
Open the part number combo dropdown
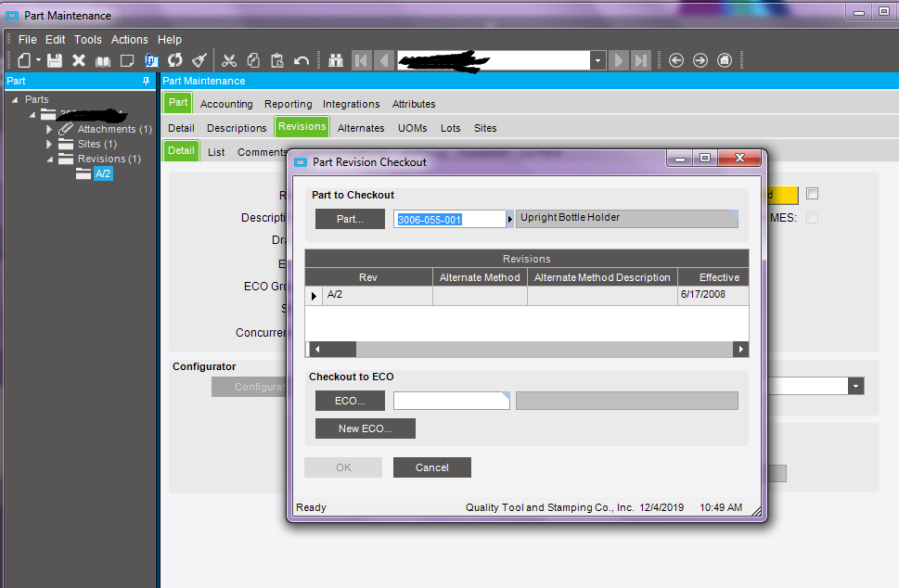pos(598,60)
